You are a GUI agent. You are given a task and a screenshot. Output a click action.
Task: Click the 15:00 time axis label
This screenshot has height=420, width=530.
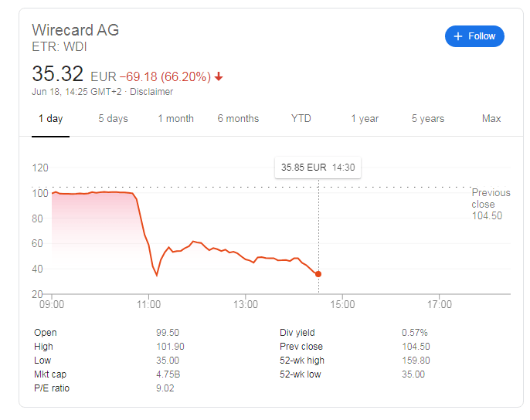click(342, 304)
